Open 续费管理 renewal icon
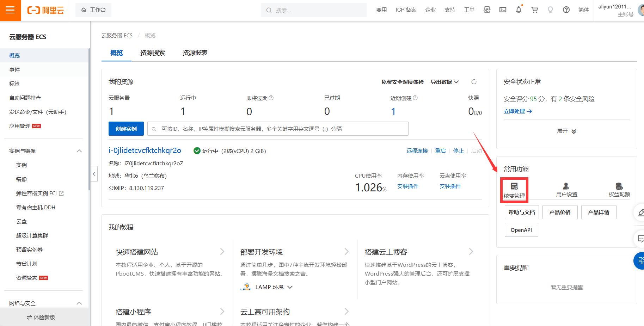Image resolution: width=644 pixels, height=326 pixels. click(x=514, y=190)
